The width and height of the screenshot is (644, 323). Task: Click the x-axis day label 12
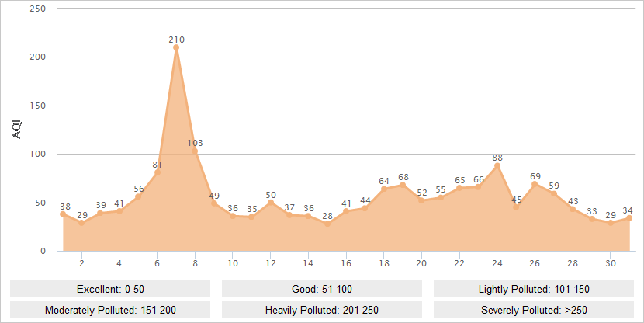point(271,263)
